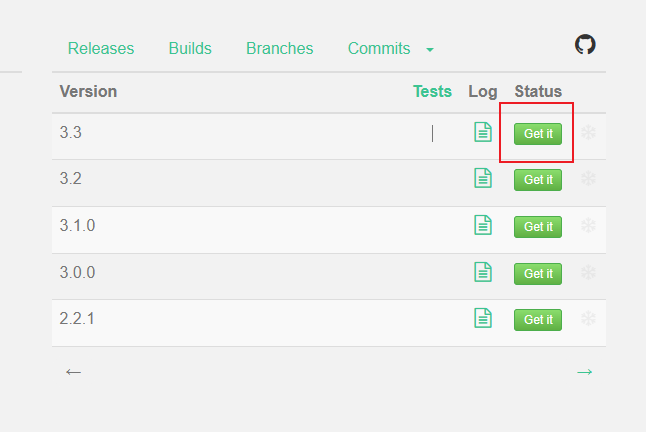Switch to the Releases tab

point(101,48)
